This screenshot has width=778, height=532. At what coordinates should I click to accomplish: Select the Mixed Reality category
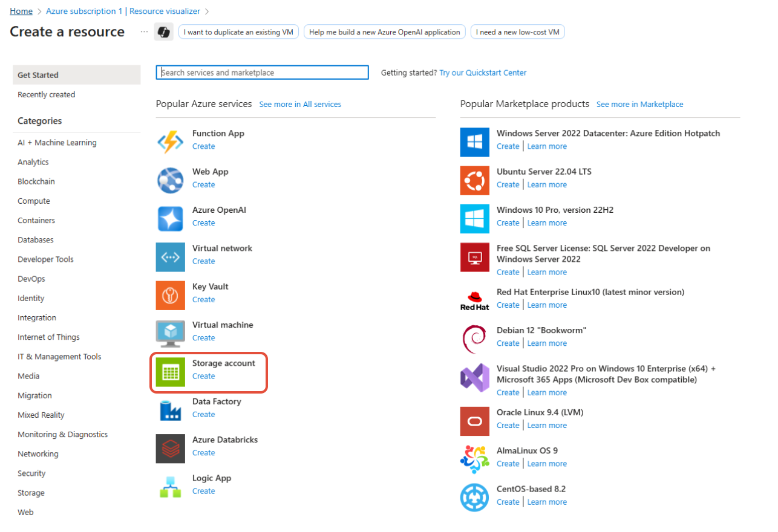pyautogui.click(x=41, y=415)
